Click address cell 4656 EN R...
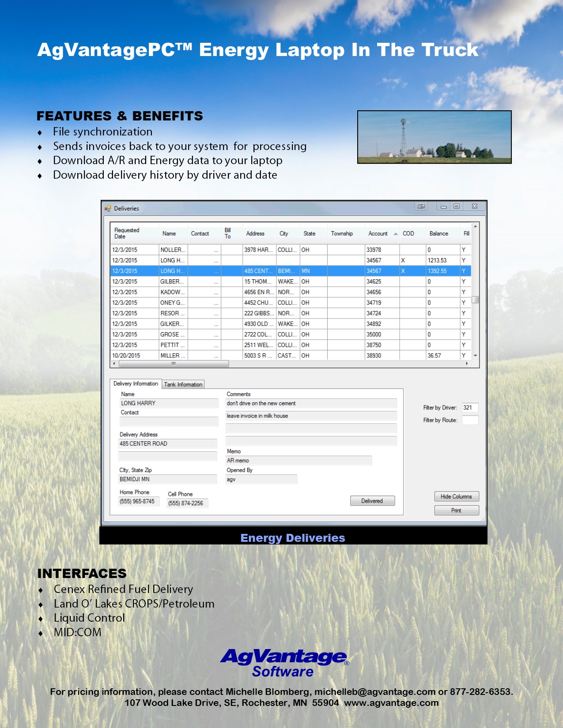The image size is (563, 728). [259, 292]
